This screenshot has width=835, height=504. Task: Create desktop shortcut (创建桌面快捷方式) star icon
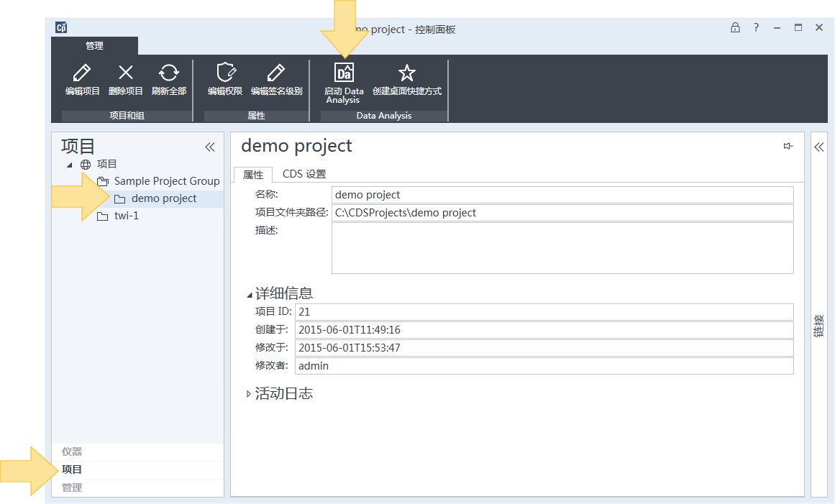click(x=407, y=73)
